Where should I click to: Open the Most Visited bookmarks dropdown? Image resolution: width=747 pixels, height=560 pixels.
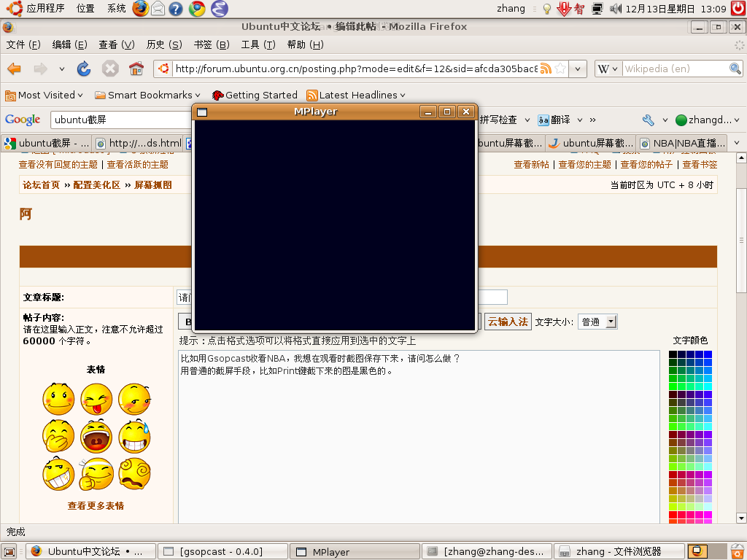[44, 96]
